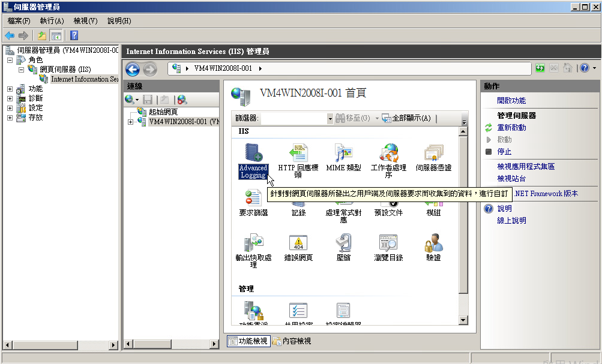Click the breadcrumb arrow after VM4WIN2008I-001
Viewport: 602px width, 364px height.
[260, 68]
